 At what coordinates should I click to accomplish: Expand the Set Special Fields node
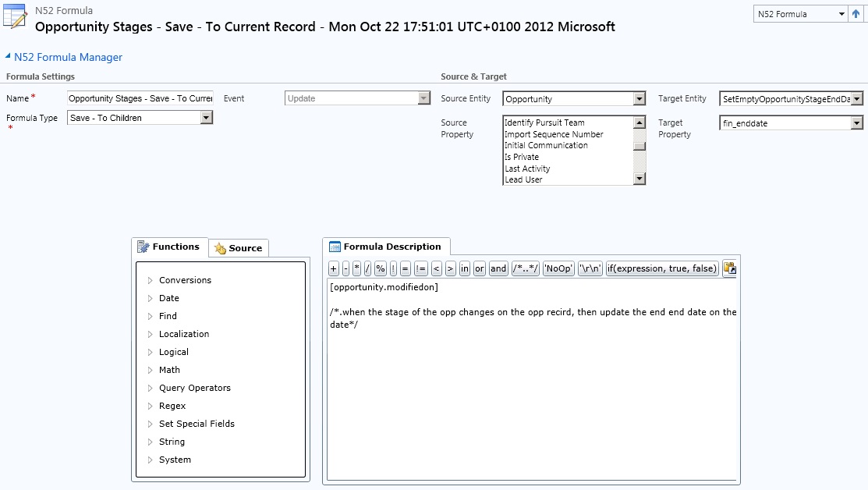click(x=151, y=424)
